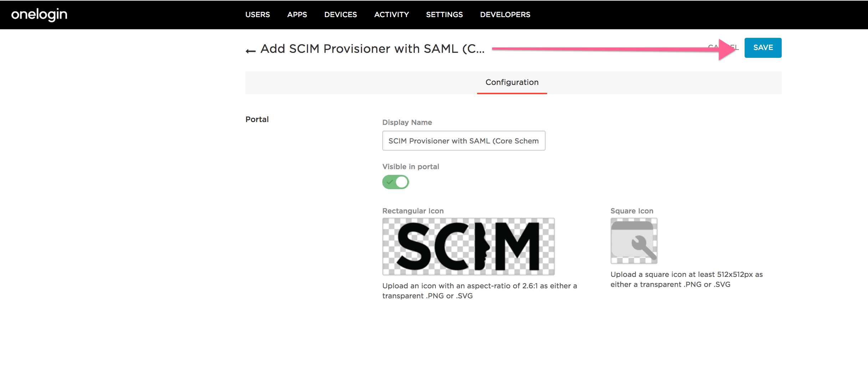Toggle Visible in portal switch
This screenshot has width=868, height=374.
click(395, 182)
